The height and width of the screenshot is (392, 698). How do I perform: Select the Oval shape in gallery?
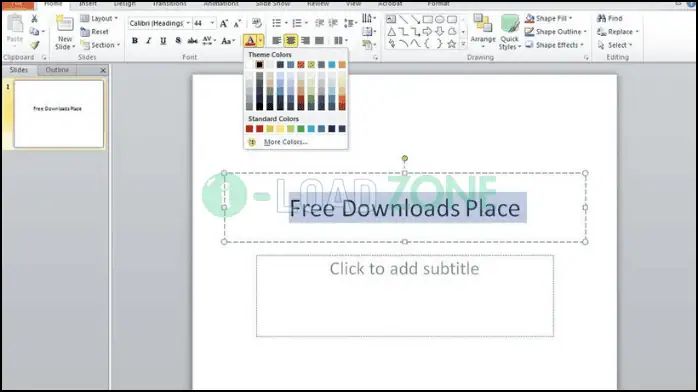tap(440, 19)
